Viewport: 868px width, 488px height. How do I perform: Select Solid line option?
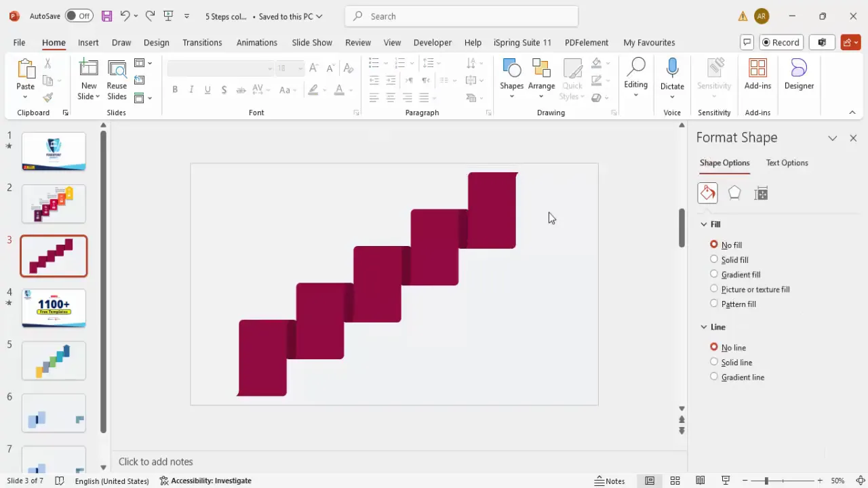(x=731, y=363)
